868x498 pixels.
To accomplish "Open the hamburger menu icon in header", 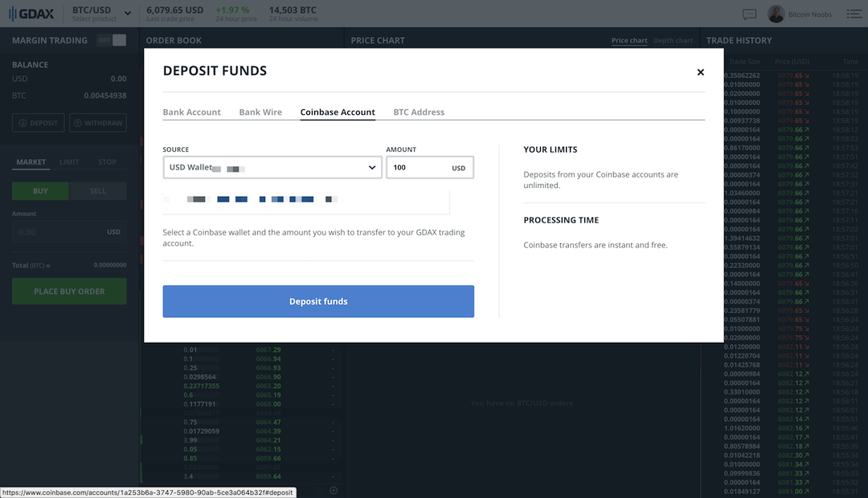I will pos(854,14).
